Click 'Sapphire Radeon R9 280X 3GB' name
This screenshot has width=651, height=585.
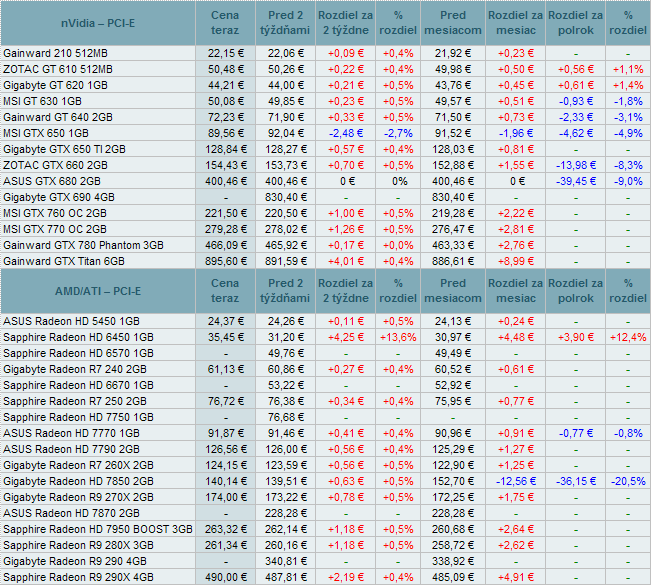[x=78, y=545]
